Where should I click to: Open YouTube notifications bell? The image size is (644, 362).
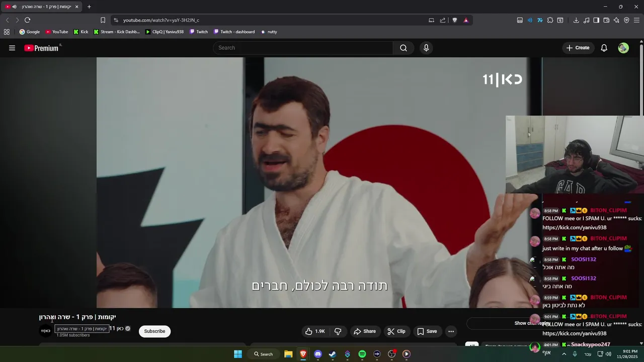tap(604, 48)
